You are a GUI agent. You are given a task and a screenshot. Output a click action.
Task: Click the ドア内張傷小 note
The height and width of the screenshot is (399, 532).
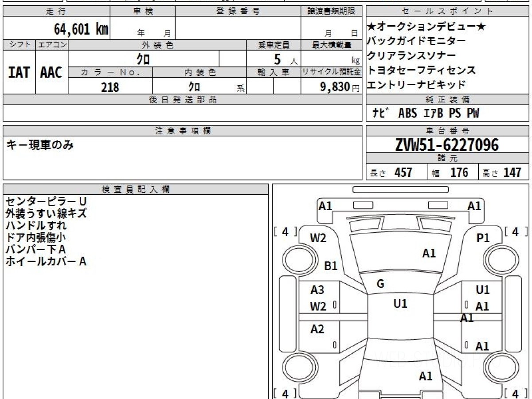coord(35,238)
